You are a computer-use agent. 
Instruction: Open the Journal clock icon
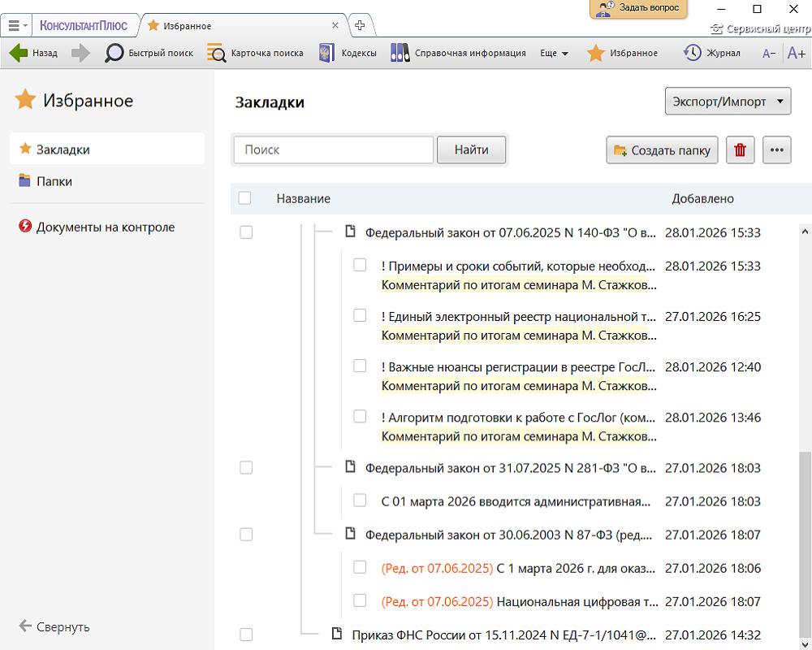click(693, 53)
